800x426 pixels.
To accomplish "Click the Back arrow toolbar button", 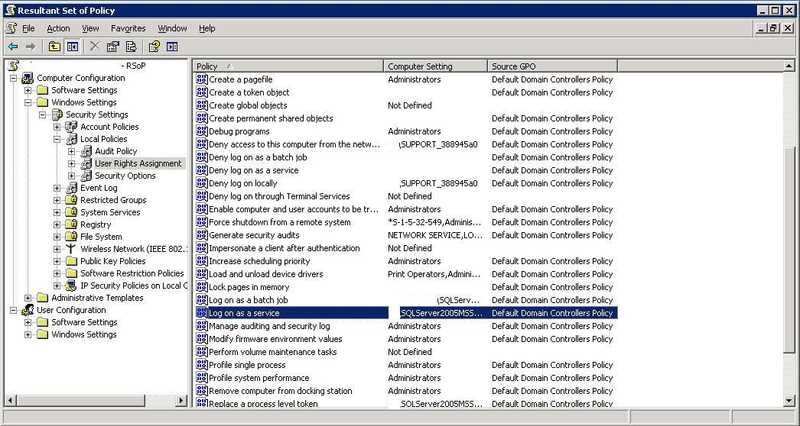I will coord(12,46).
